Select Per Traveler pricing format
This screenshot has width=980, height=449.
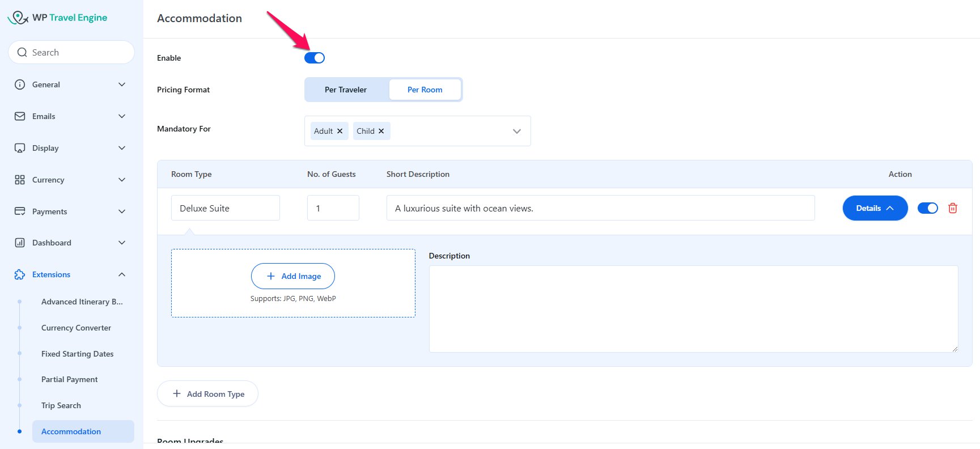tap(346, 90)
